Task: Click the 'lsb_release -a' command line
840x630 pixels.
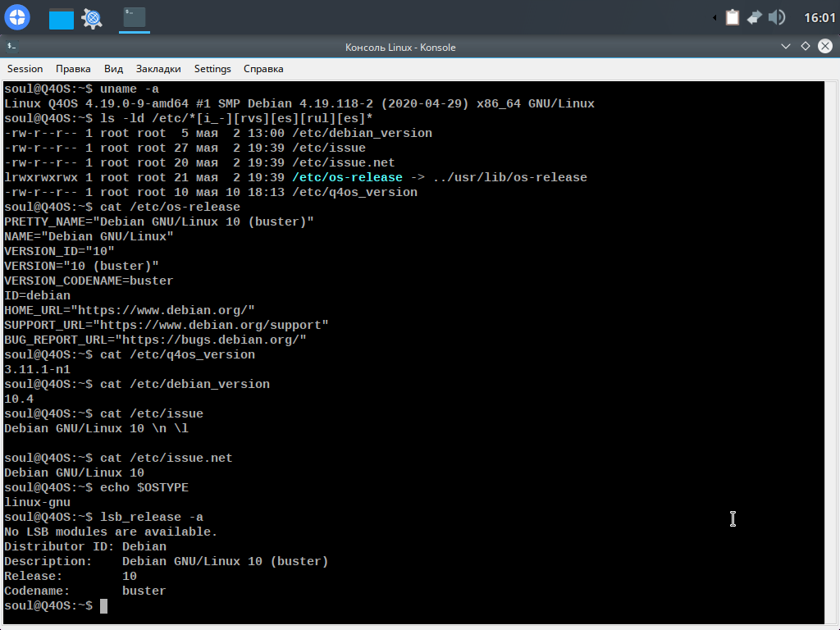Action: click(104, 517)
